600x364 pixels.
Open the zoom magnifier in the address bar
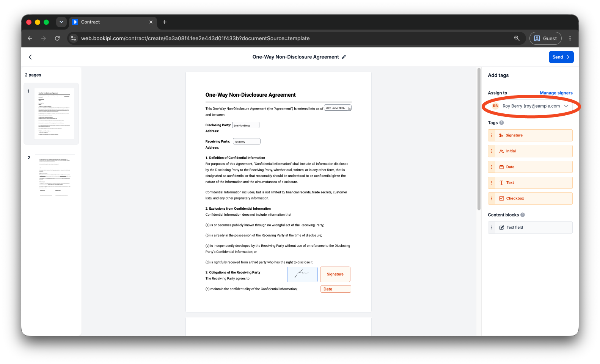517,38
